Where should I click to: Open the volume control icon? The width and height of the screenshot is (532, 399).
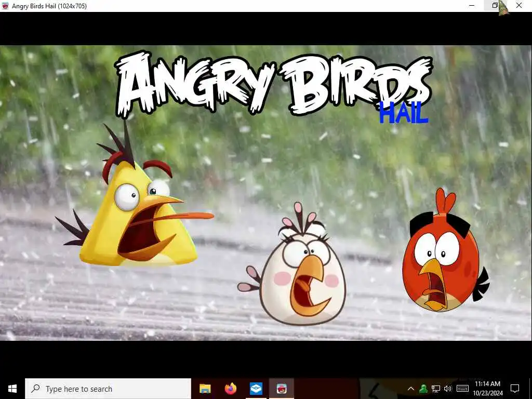448,389
